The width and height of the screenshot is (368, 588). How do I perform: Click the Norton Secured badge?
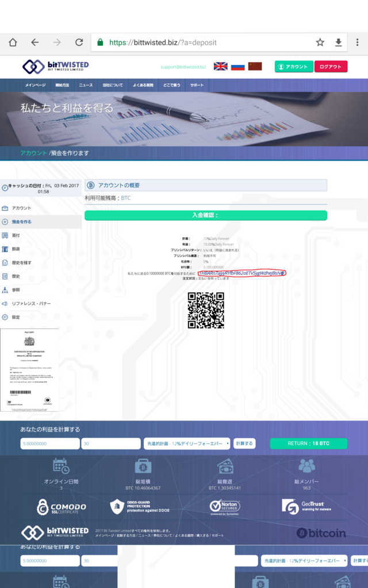(225, 508)
